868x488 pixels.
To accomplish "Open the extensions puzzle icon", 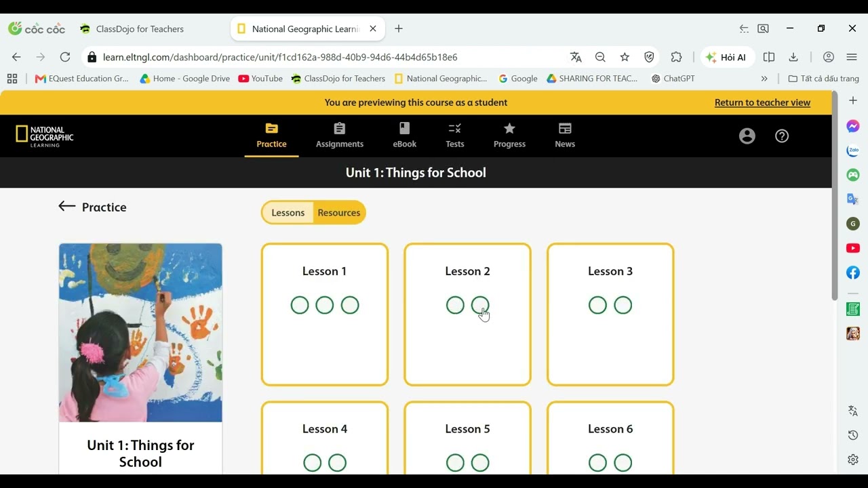I will click(676, 57).
